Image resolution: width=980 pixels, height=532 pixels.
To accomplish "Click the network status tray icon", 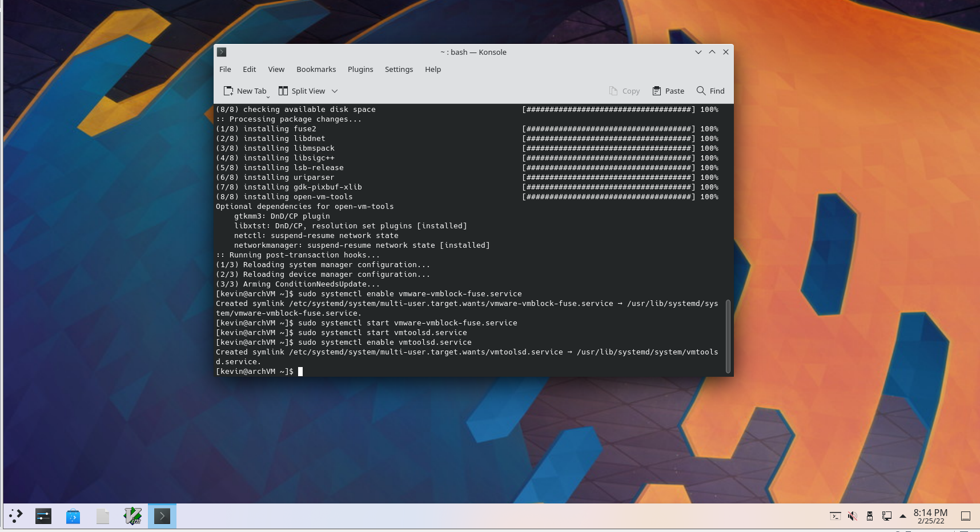I will coord(886,515).
